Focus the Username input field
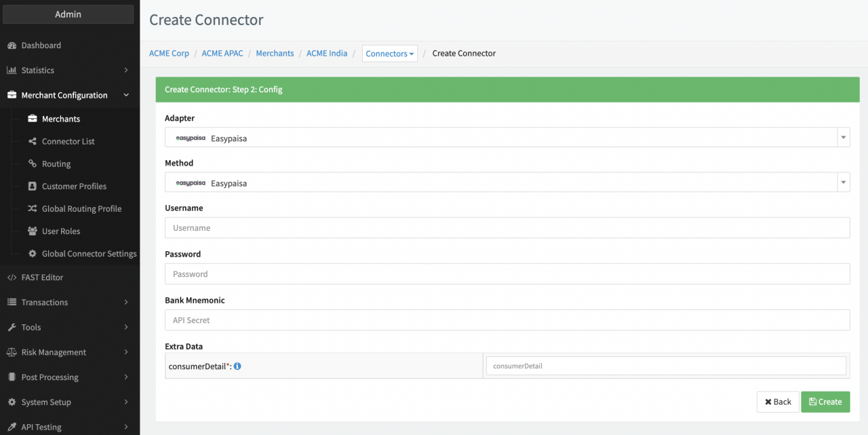This screenshot has height=435, width=868. 507,228
